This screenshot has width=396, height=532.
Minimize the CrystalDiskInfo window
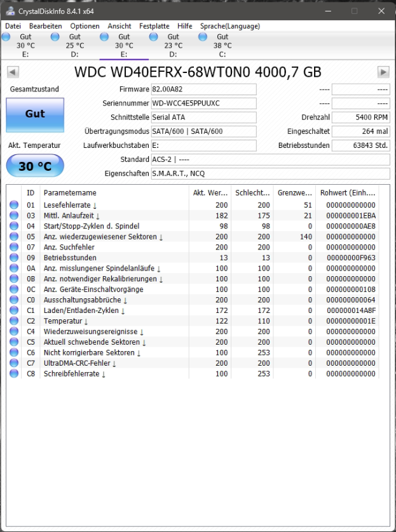pyautogui.click(x=328, y=11)
